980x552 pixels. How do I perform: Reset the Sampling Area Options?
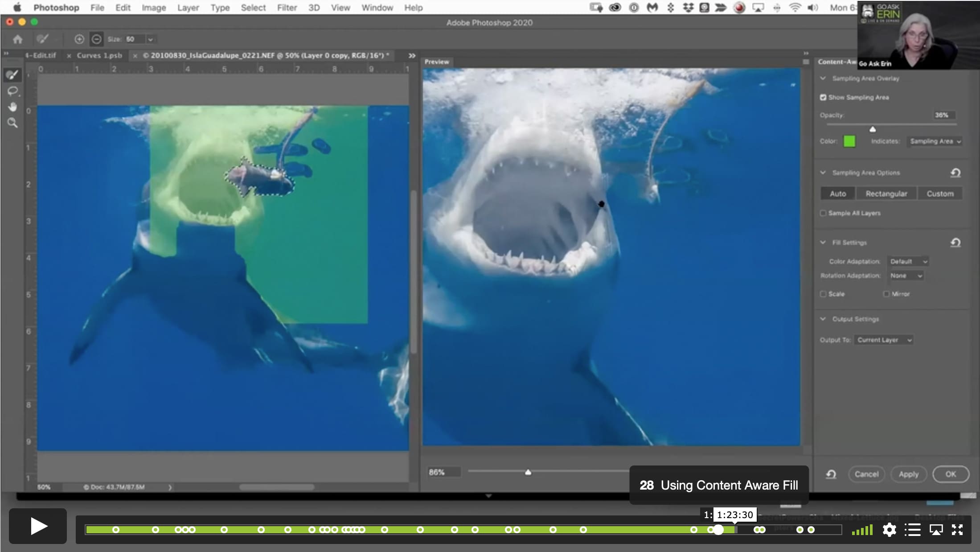[955, 173]
